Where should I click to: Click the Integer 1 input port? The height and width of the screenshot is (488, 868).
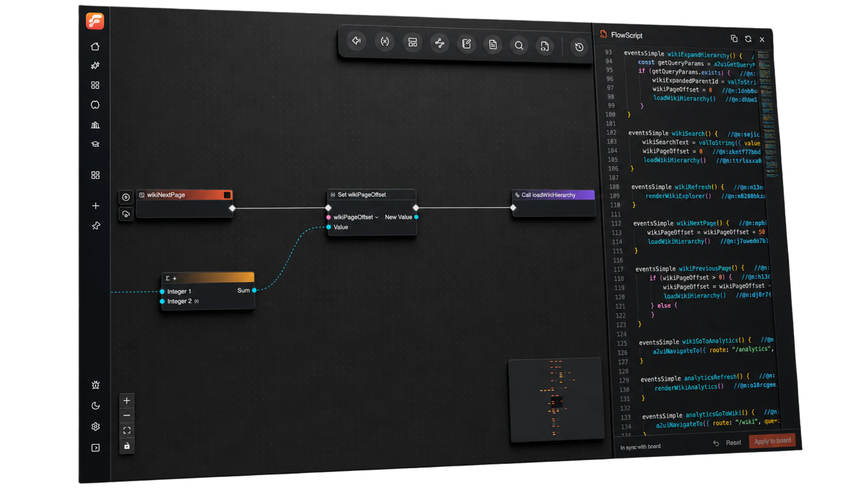(x=162, y=291)
